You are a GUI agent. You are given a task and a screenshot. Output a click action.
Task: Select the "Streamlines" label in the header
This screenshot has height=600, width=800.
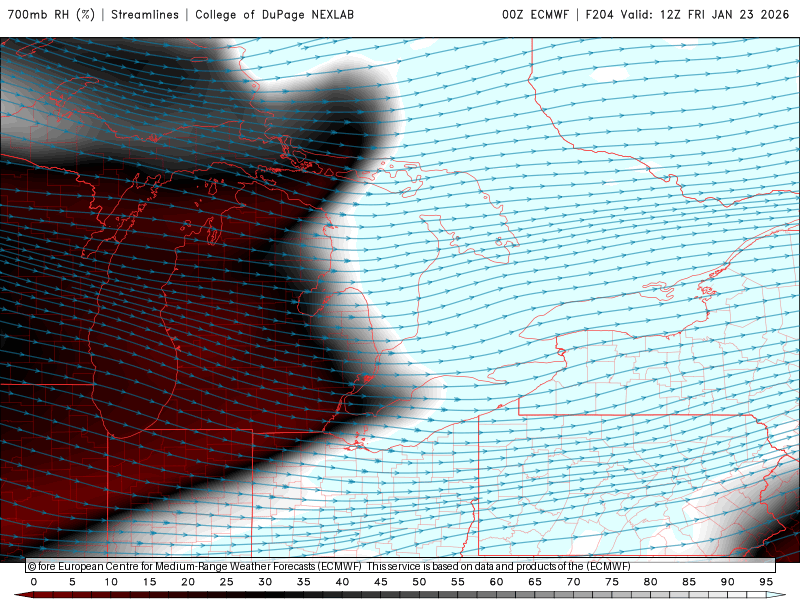145,14
